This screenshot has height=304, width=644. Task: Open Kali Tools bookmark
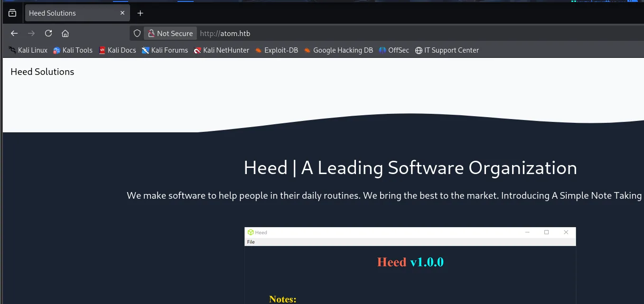[73, 50]
